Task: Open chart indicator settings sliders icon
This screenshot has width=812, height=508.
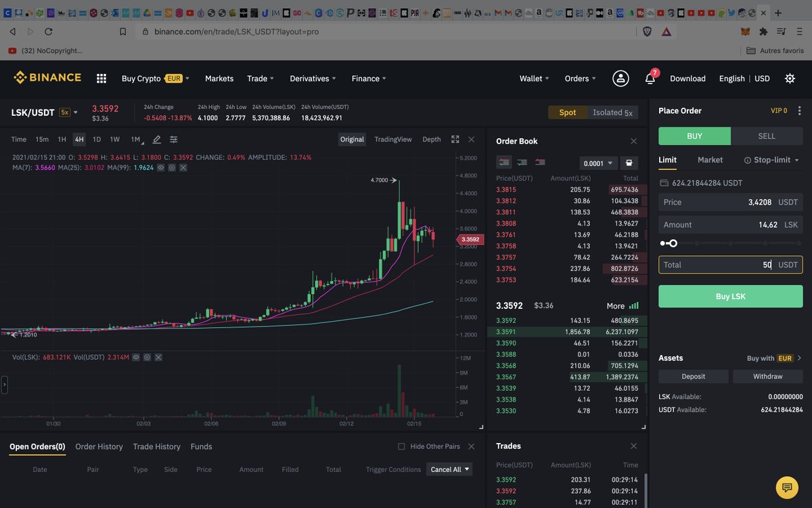Action: (x=174, y=140)
